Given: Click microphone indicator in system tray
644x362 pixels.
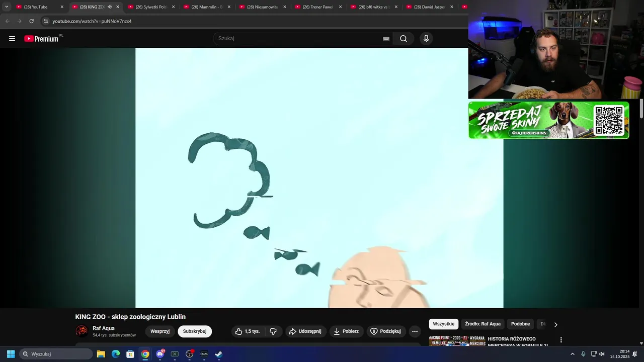Looking at the screenshot, I should pyautogui.click(x=583, y=354).
